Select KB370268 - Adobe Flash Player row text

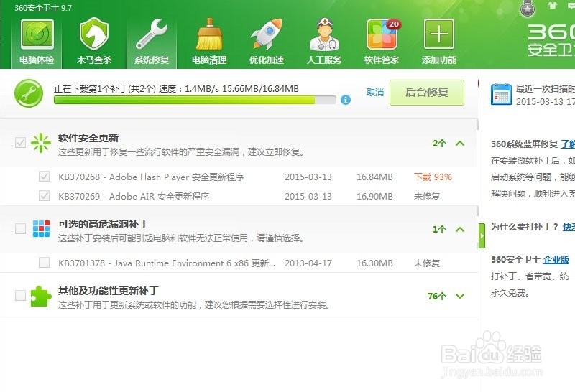point(151,177)
